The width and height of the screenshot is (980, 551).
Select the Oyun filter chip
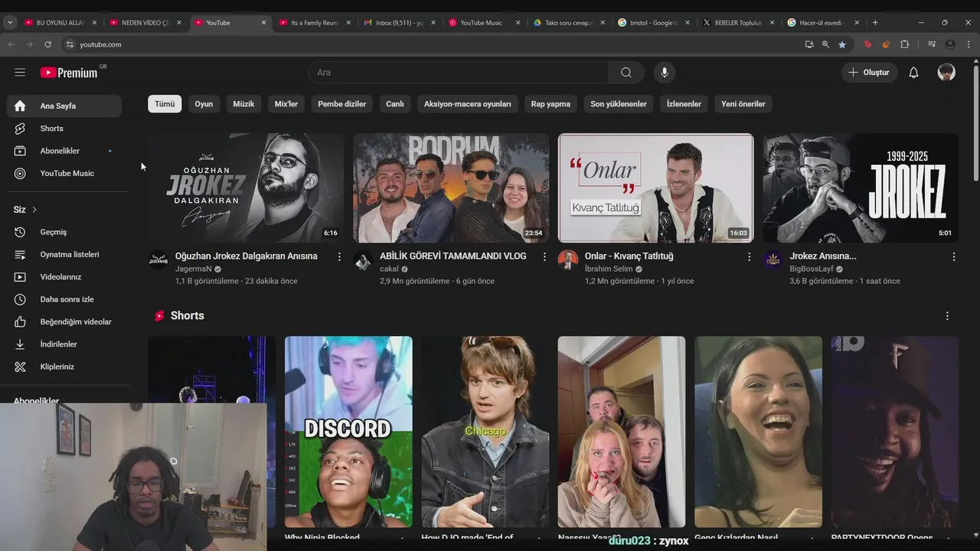[x=204, y=104]
